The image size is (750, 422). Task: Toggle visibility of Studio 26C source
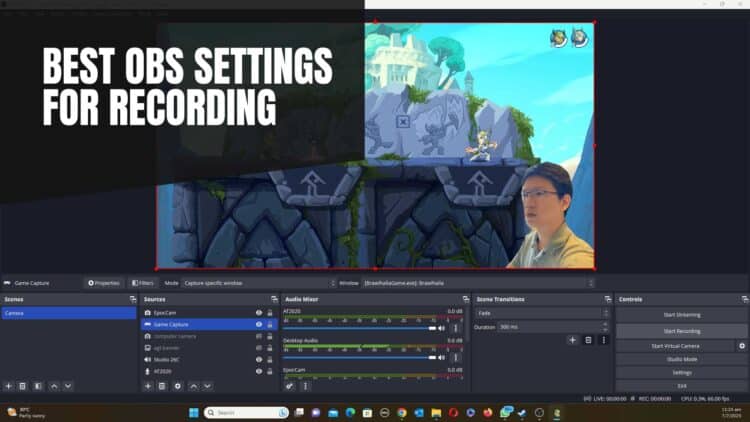click(x=259, y=360)
